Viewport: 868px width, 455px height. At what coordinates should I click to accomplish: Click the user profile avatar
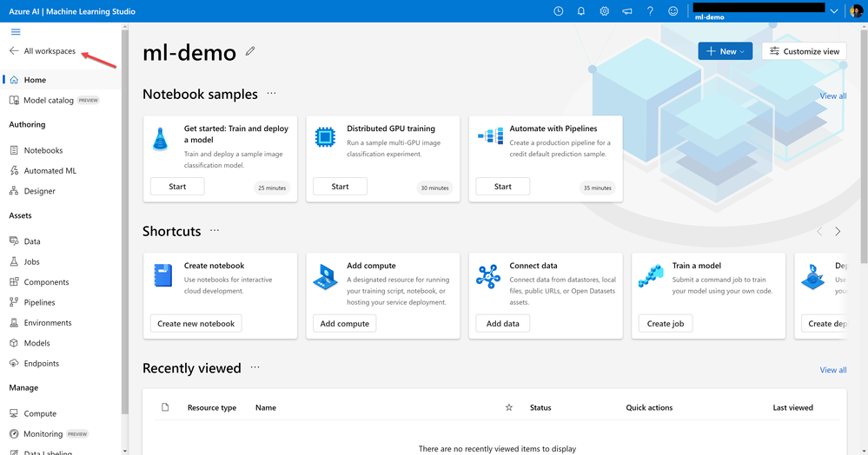pos(856,11)
